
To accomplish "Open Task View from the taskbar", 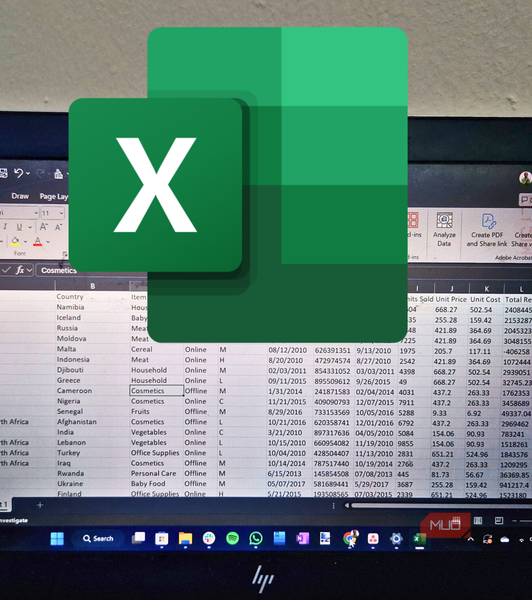I will (138, 538).
